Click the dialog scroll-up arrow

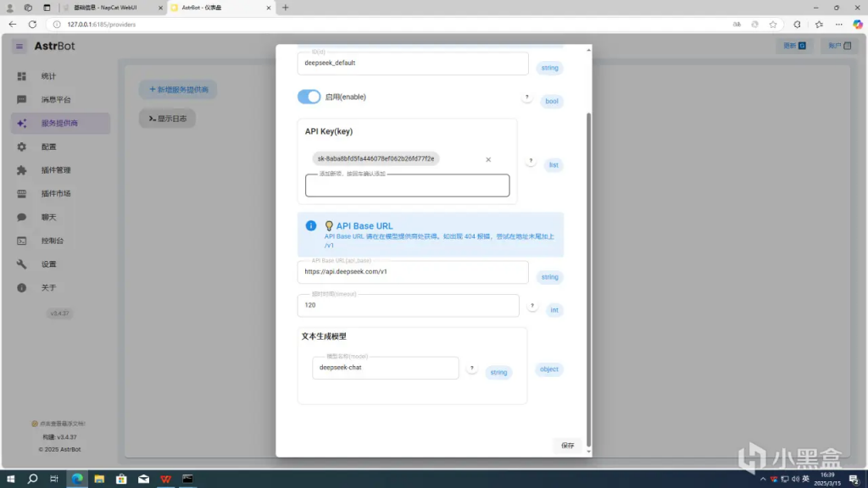point(588,50)
